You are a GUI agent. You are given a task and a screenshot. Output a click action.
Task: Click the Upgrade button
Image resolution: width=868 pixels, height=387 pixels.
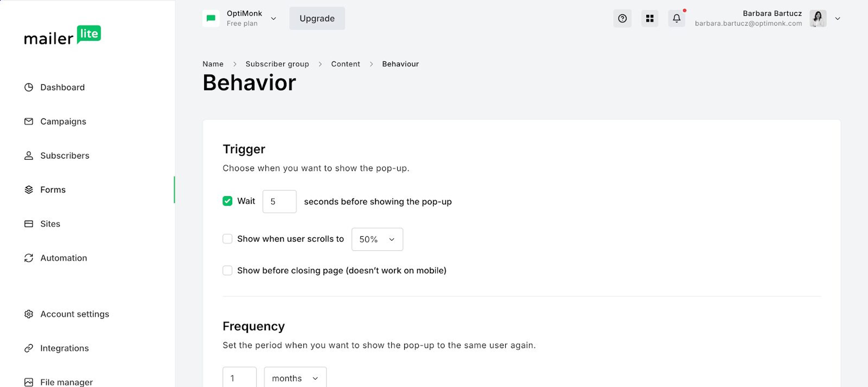pos(317,18)
